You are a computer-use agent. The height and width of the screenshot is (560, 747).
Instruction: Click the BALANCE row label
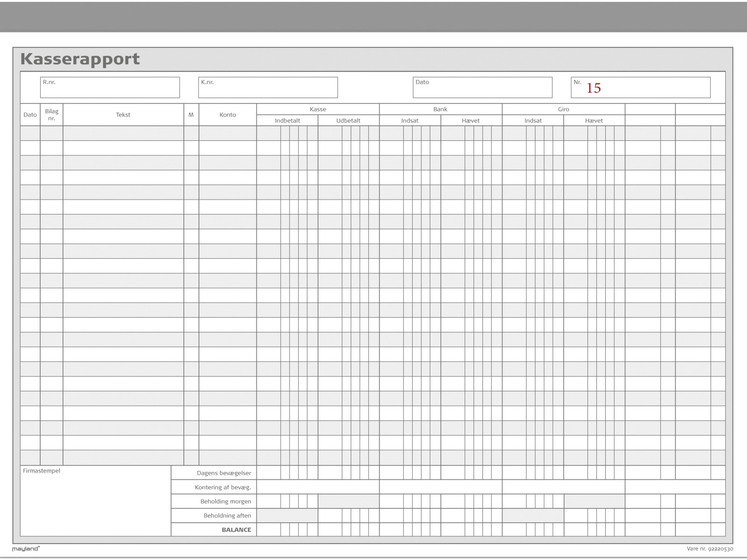tap(236, 530)
